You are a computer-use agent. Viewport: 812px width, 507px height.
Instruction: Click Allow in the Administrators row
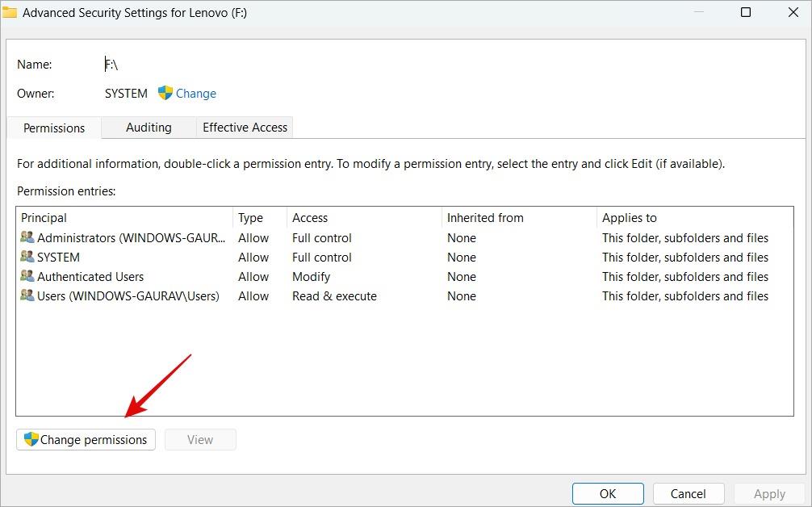pyautogui.click(x=253, y=237)
